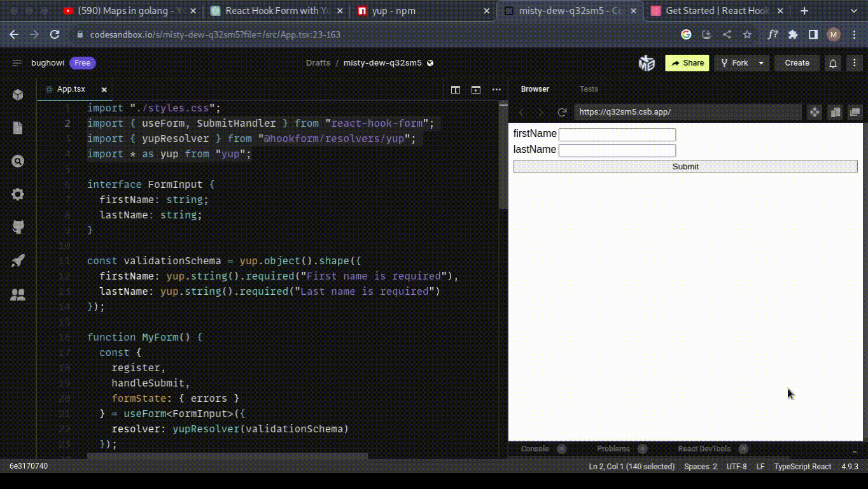868x489 pixels.
Task: Click the Share button
Action: [687, 63]
